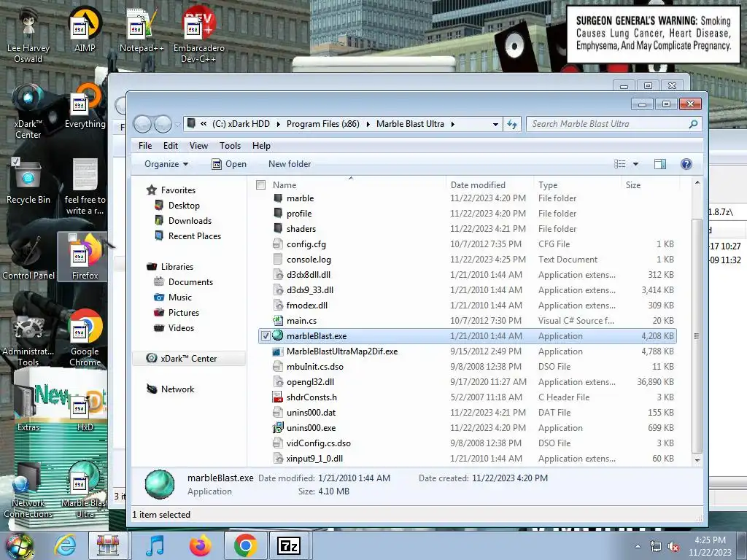Screen dimensions: 747x560
Task: Toggle the Recycle Bin icon checkbox
Action: (x=15, y=161)
